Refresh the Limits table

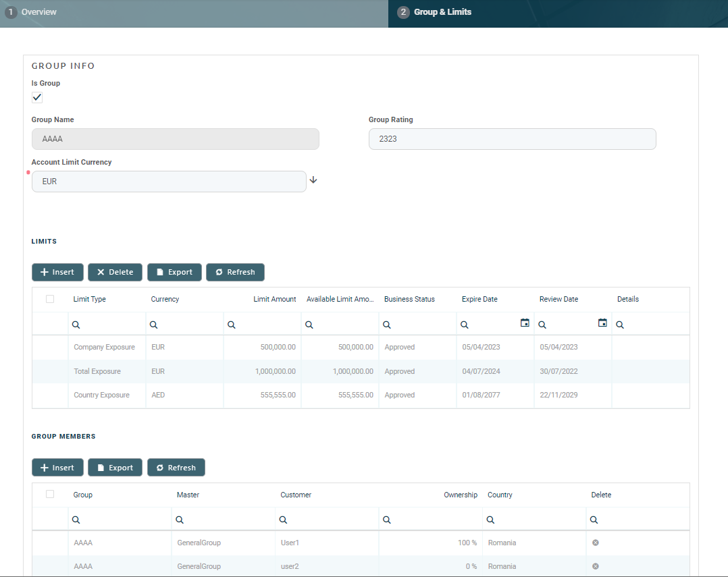click(x=235, y=272)
